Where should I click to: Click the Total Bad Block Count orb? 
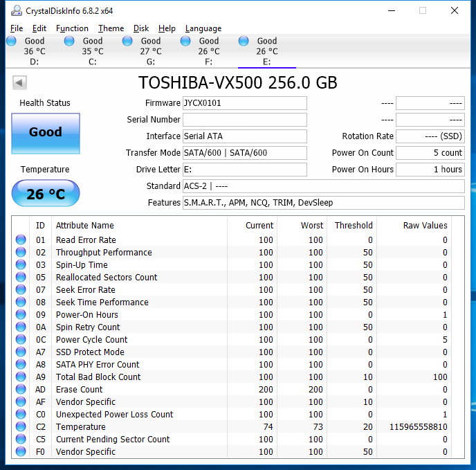pos(21,377)
